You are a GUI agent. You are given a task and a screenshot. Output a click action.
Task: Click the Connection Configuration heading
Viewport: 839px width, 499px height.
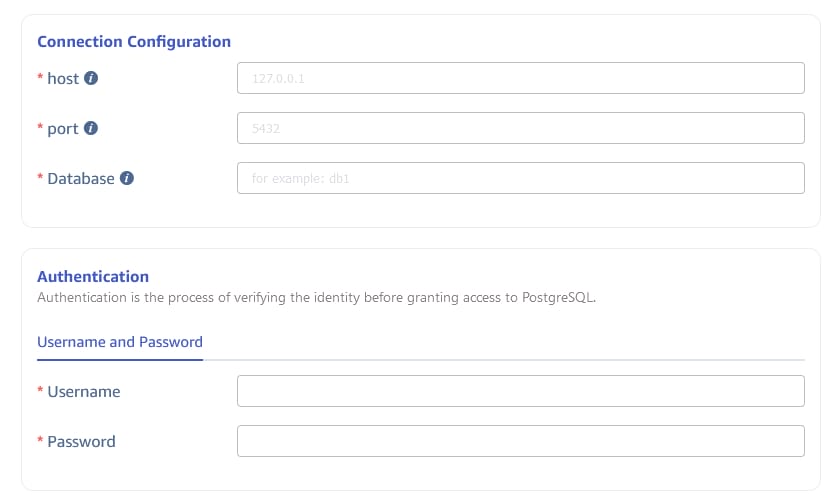click(x=134, y=42)
